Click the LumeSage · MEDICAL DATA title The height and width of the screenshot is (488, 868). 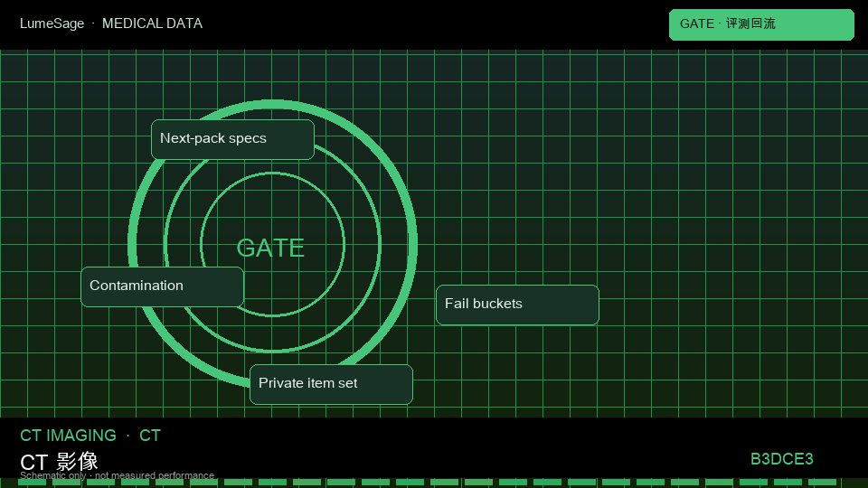coord(111,23)
